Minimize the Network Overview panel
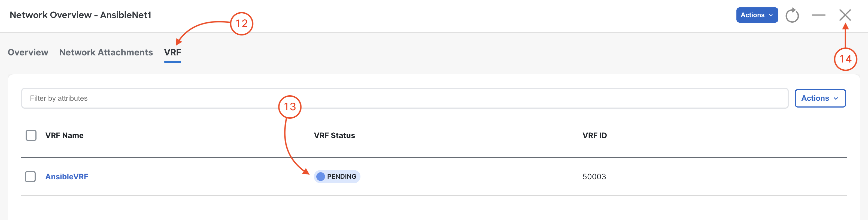 tap(818, 15)
